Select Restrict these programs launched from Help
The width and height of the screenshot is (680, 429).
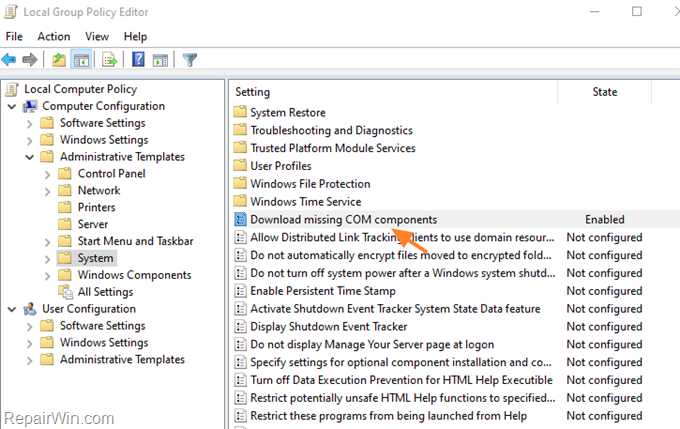pyautogui.click(x=389, y=415)
